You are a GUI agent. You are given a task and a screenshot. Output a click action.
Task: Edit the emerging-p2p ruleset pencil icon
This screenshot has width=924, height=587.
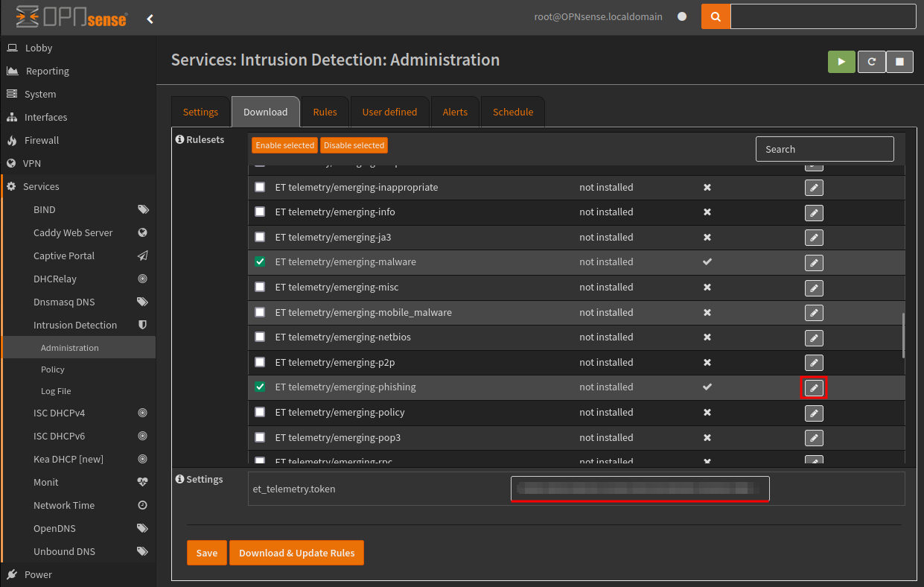click(x=814, y=363)
